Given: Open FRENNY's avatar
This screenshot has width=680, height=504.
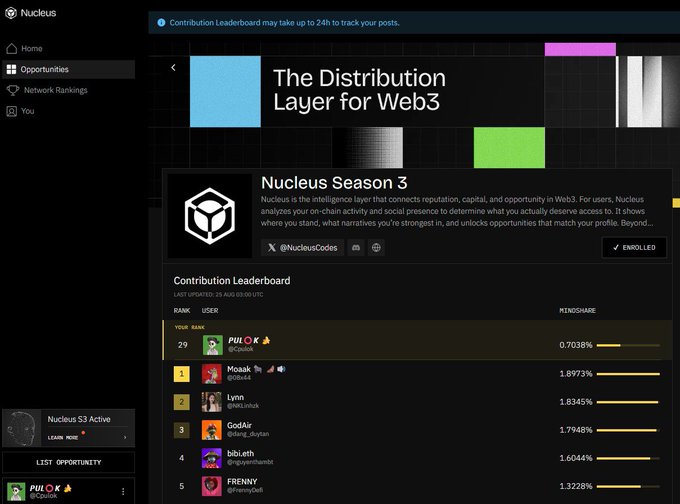Looking at the screenshot, I should pos(212,486).
